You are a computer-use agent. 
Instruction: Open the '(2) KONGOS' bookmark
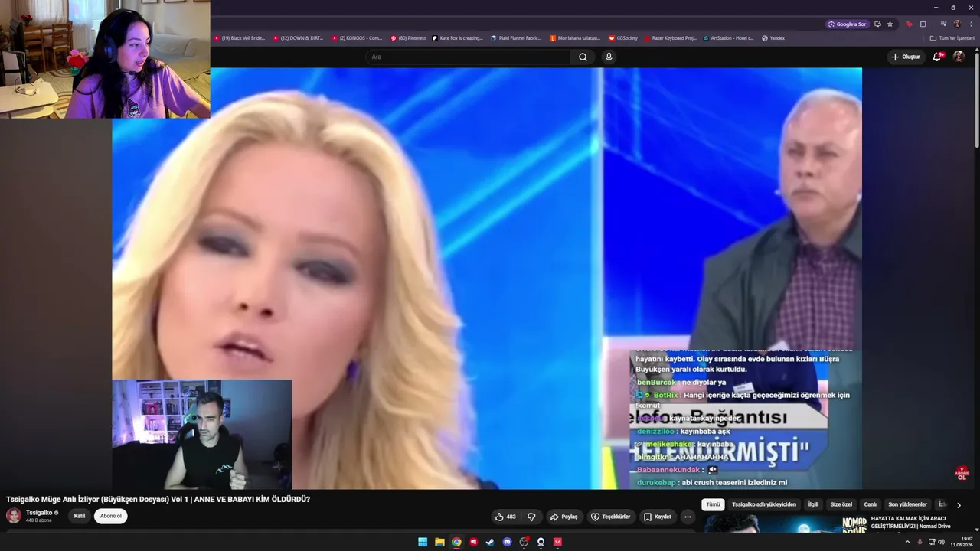tap(357, 38)
